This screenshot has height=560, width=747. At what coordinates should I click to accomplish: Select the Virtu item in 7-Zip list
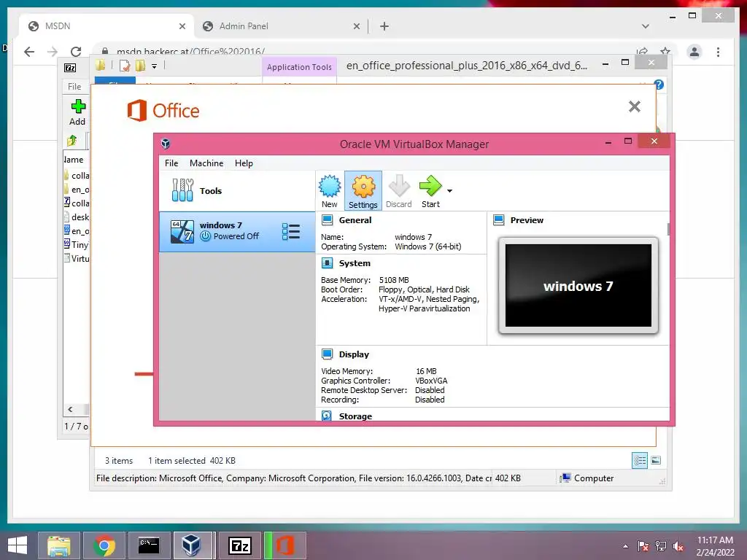[x=76, y=259]
